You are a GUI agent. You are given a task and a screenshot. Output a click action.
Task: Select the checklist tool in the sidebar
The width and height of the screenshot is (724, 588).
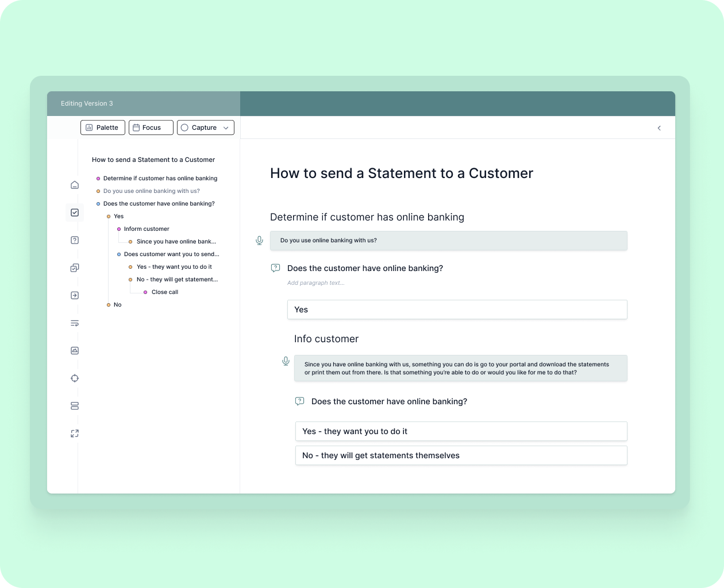click(74, 212)
